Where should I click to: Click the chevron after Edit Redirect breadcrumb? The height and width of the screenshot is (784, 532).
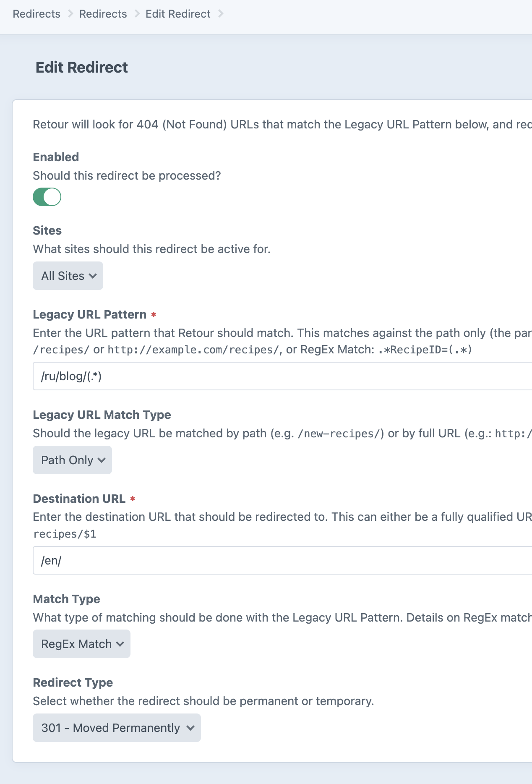pyautogui.click(x=222, y=14)
